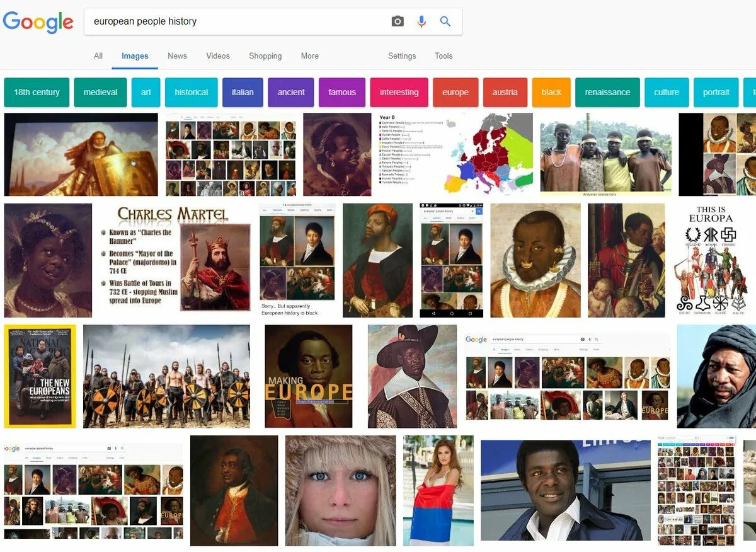Open the Videos tab
The height and width of the screenshot is (552, 756).
[218, 56]
